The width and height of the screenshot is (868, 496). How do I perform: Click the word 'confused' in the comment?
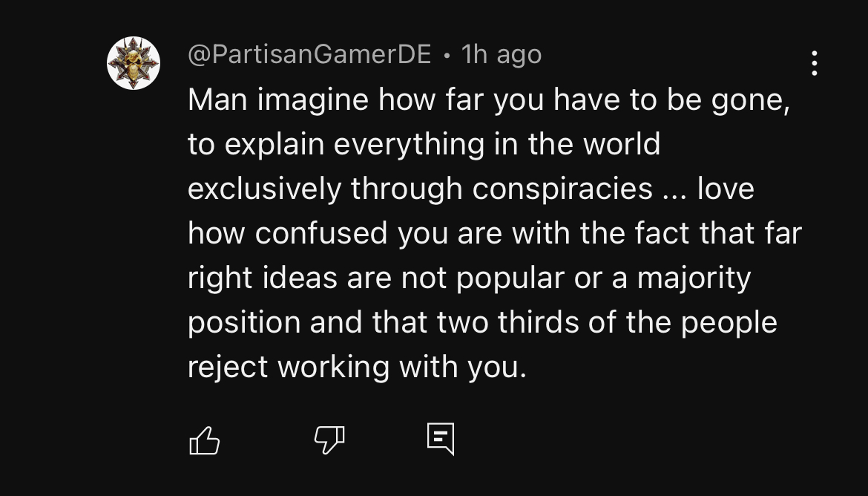(x=321, y=233)
